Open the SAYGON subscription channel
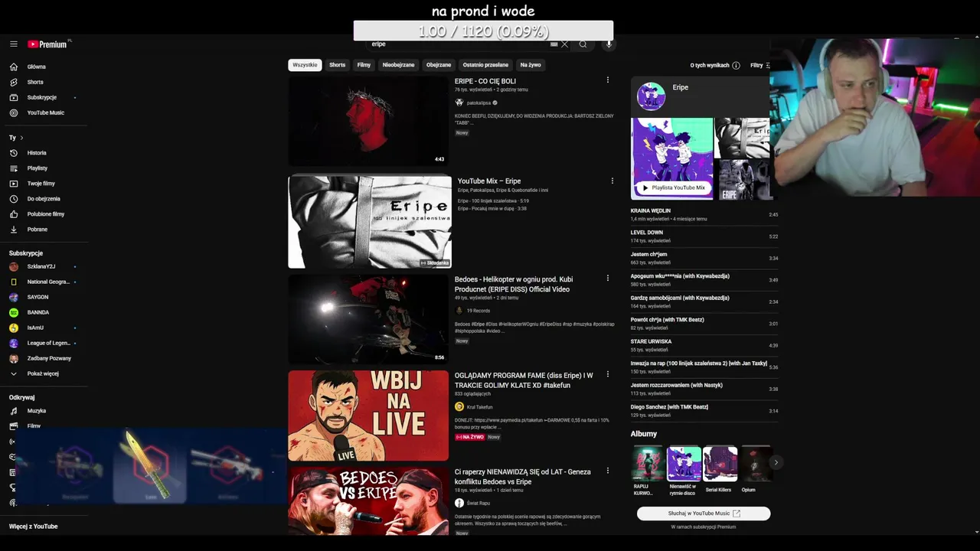 (x=38, y=297)
